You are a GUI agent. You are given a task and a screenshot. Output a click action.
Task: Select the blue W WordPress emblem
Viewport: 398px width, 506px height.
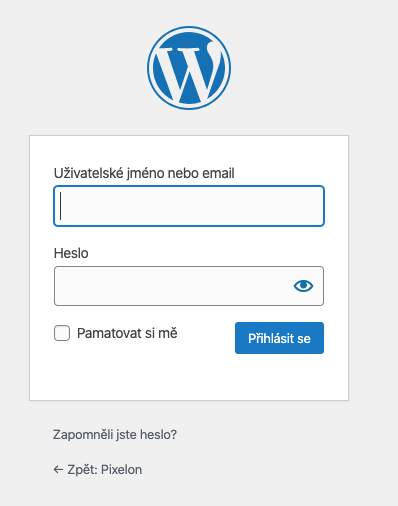(x=189, y=68)
